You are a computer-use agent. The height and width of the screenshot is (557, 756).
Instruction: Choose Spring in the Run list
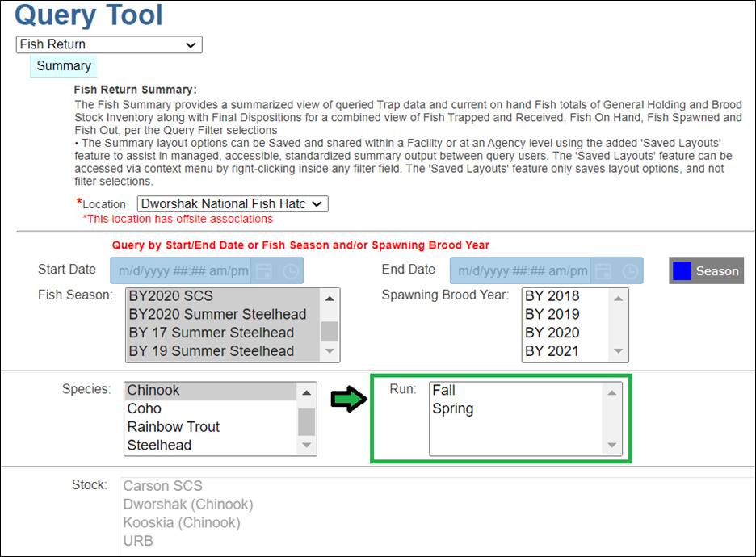452,409
